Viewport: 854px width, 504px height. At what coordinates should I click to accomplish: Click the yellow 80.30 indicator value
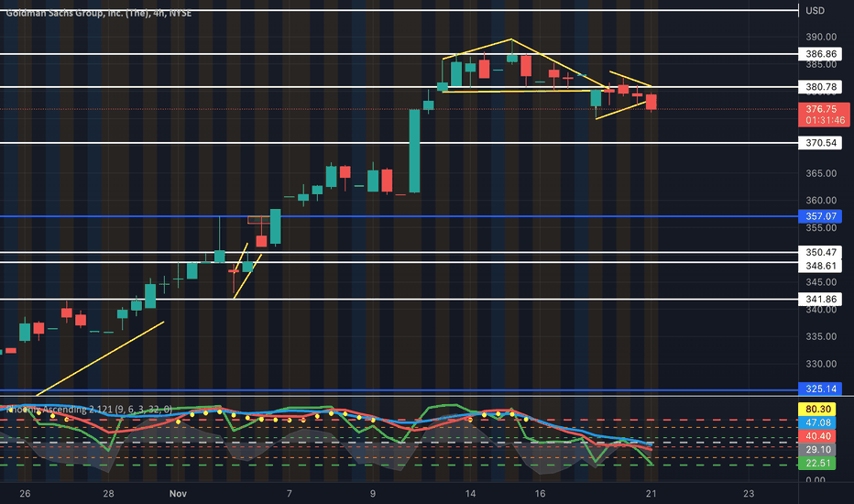point(817,410)
